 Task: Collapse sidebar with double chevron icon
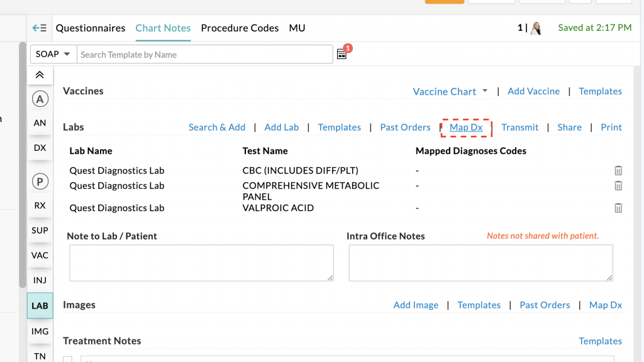tap(40, 75)
